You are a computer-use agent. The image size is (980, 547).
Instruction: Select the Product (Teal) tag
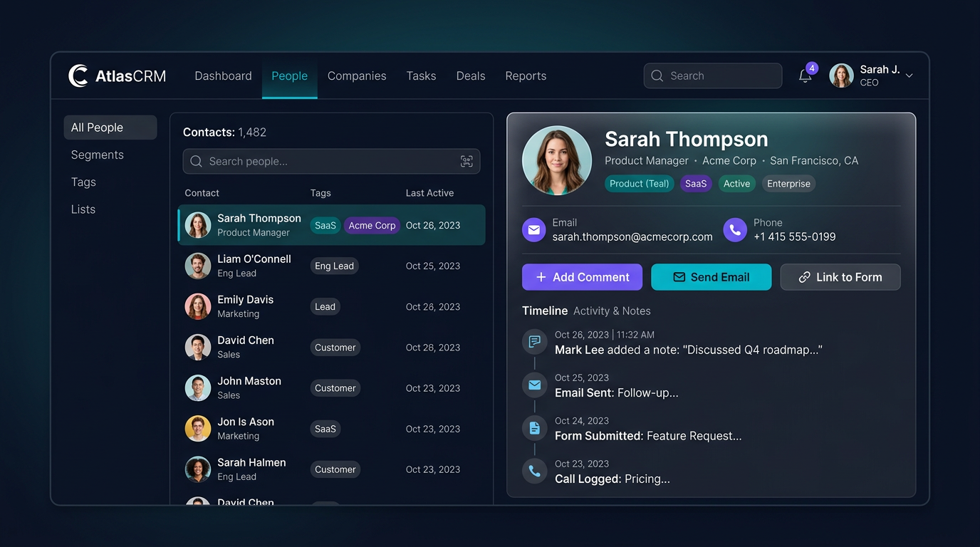[x=639, y=184]
